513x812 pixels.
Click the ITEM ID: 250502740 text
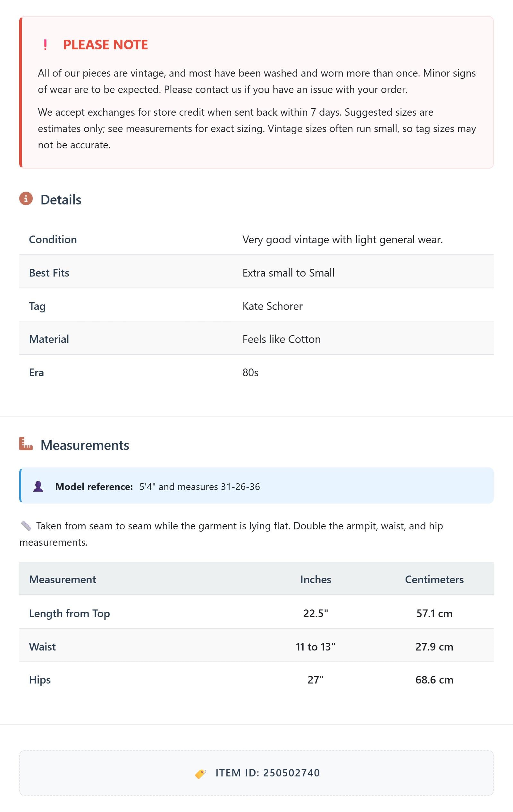point(268,773)
